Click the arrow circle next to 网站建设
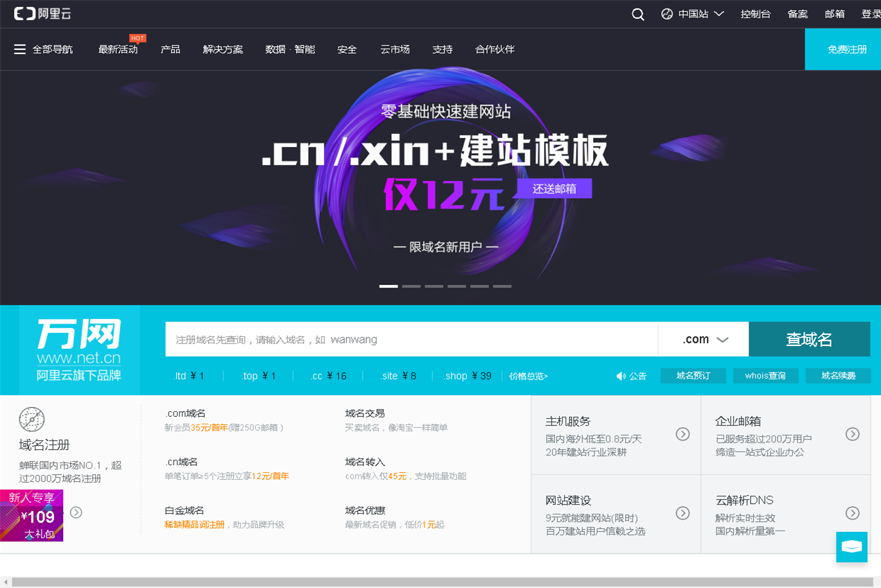Screen dimensions: 881x588 tap(683, 513)
